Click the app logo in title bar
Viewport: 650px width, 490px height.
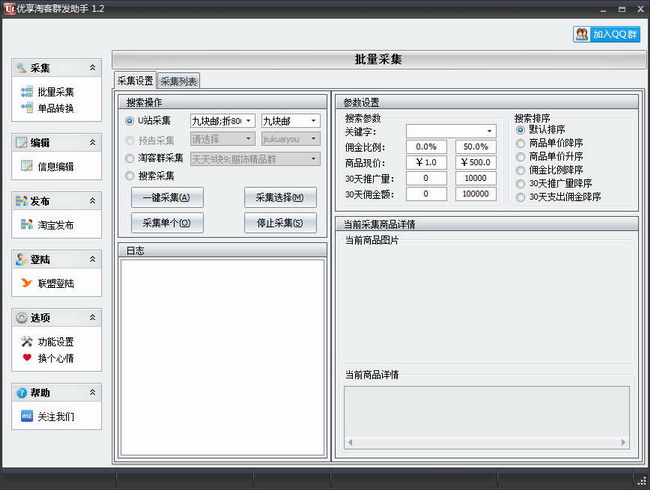pyautogui.click(x=10, y=9)
